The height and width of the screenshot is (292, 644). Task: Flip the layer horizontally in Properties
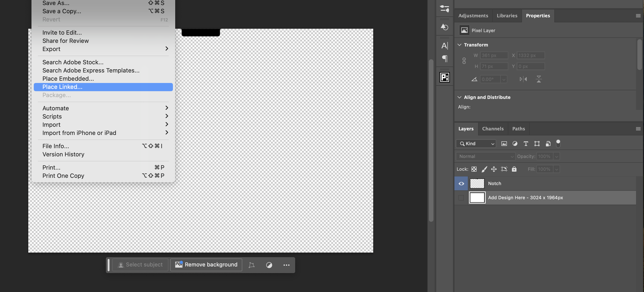pyautogui.click(x=523, y=79)
